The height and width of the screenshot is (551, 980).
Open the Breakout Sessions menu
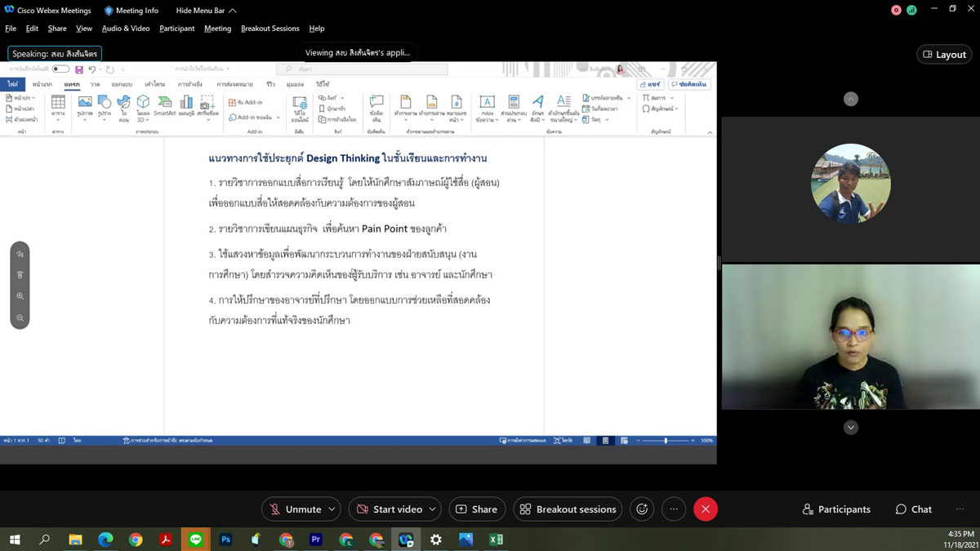pyautogui.click(x=269, y=29)
